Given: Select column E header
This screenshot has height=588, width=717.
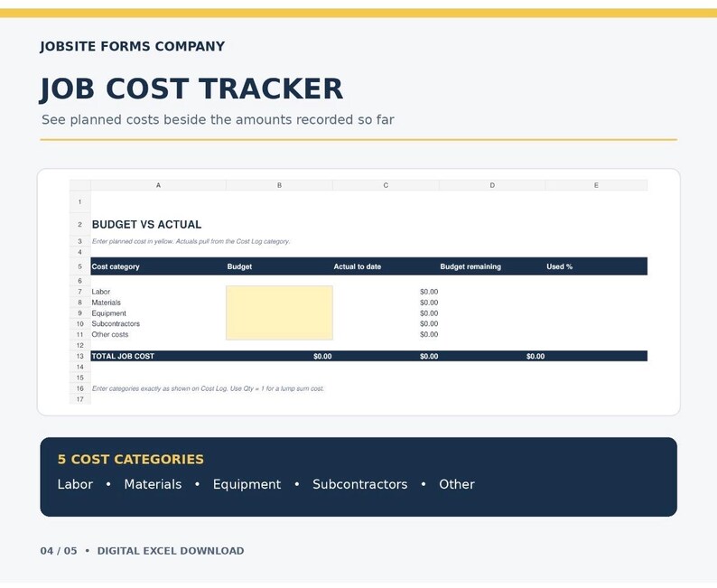Looking at the screenshot, I should (x=596, y=185).
